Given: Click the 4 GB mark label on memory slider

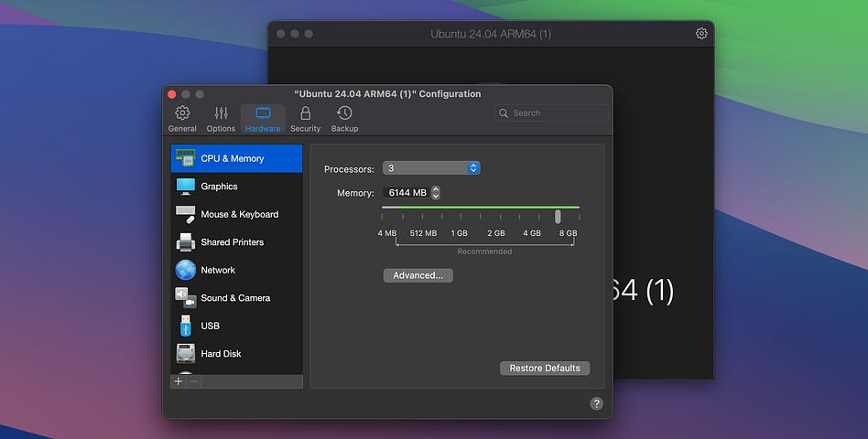Looking at the screenshot, I should (532, 233).
